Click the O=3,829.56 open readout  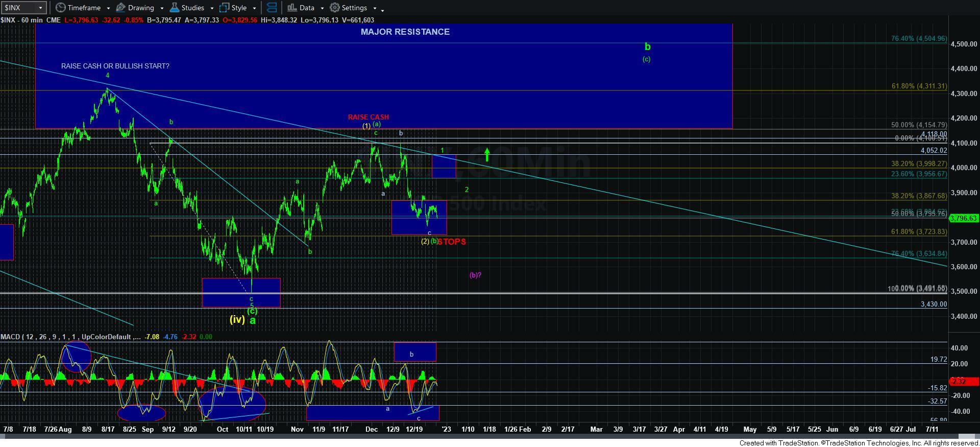(240, 20)
